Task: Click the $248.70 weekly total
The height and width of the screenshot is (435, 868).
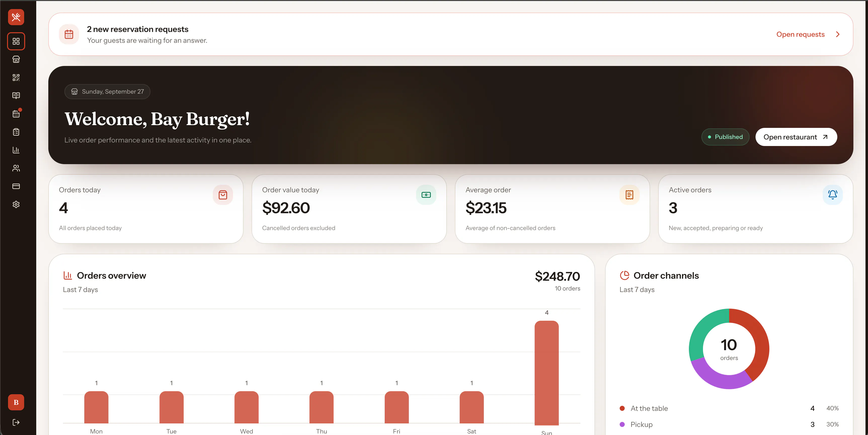Action: tap(557, 276)
